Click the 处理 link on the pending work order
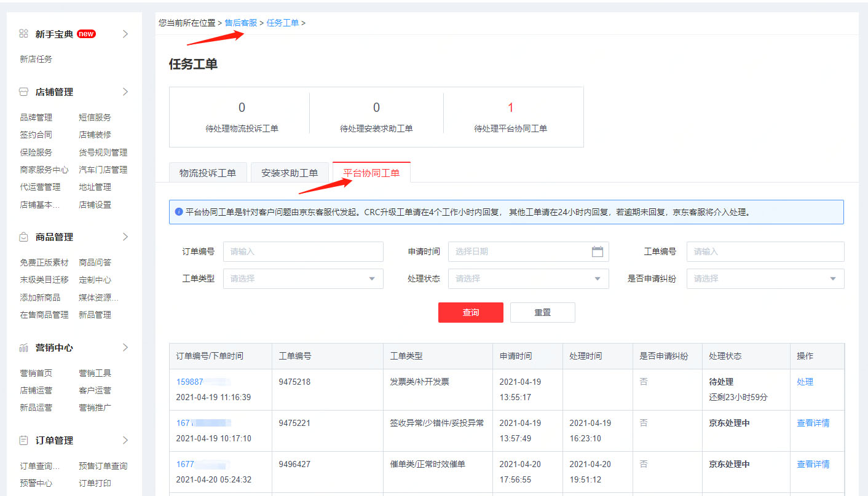The height and width of the screenshot is (496, 868). [805, 382]
